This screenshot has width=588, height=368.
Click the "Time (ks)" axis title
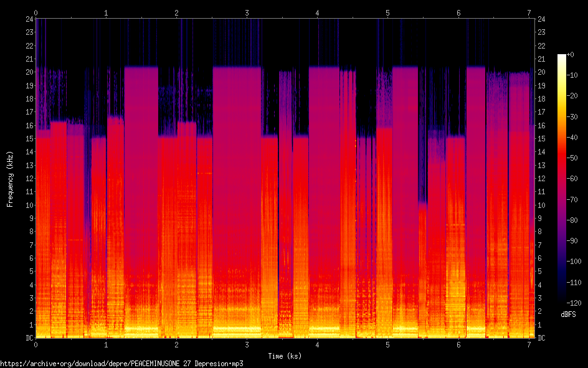coord(285,356)
